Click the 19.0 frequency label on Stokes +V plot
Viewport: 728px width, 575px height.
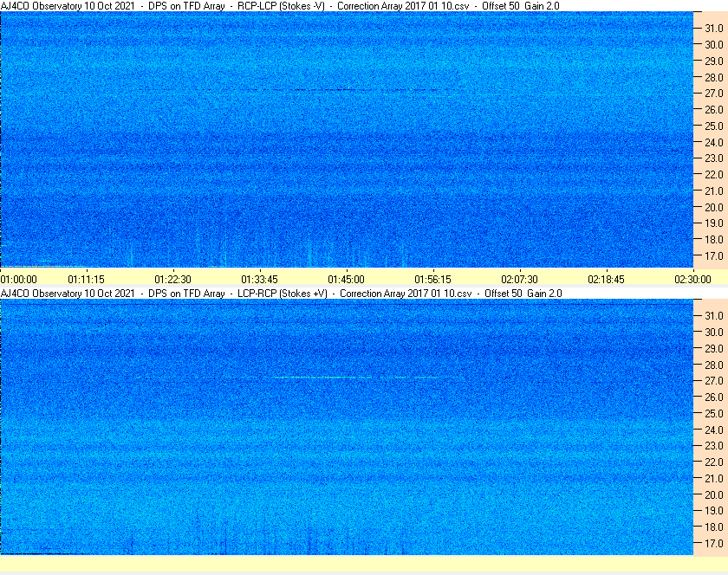(x=714, y=511)
